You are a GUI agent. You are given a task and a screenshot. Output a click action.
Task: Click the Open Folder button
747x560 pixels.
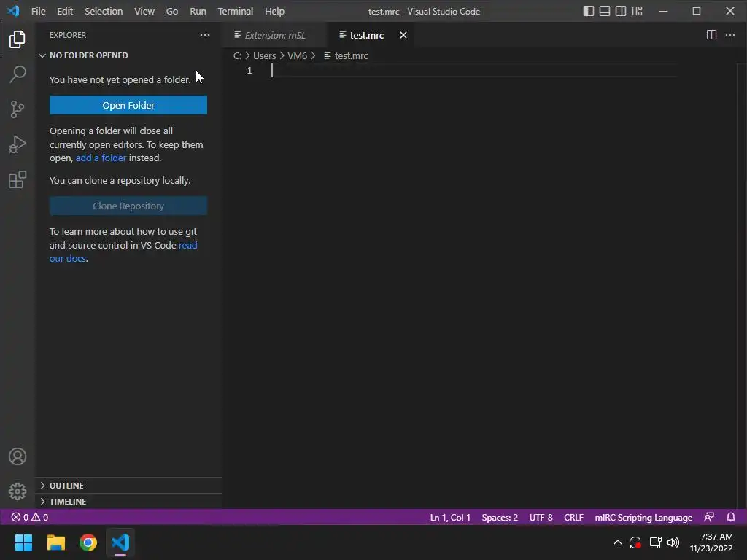pos(128,105)
